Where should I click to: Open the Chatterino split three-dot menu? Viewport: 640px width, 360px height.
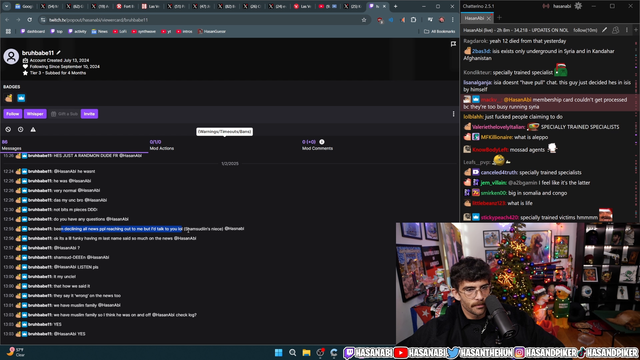(x=627, y=30)
